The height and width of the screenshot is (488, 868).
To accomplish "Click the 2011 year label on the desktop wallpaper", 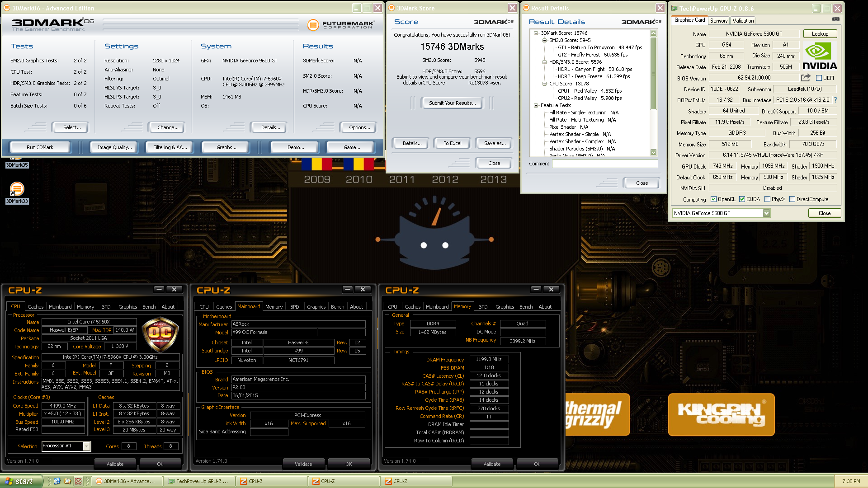I will pos(402,179).
